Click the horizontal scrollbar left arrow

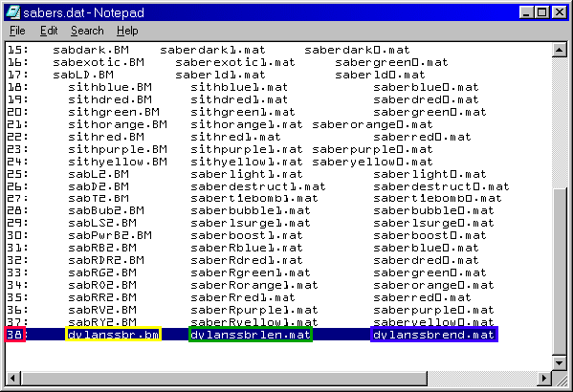point(12,378)
